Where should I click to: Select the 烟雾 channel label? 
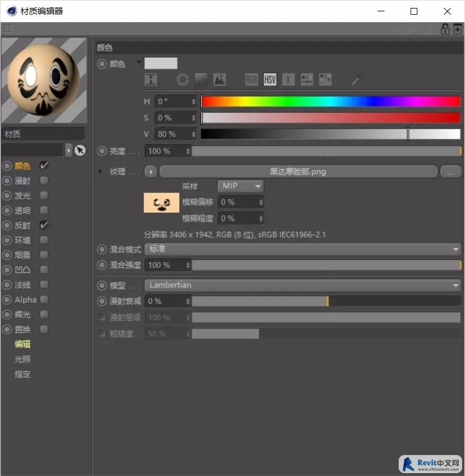click(x=23, y=255)
